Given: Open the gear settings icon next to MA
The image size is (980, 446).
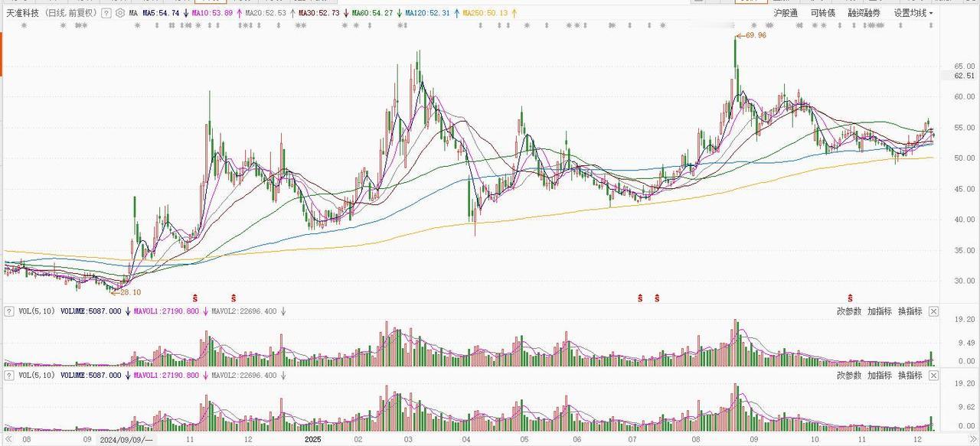Looking at the screenshot, I should 120,13.
